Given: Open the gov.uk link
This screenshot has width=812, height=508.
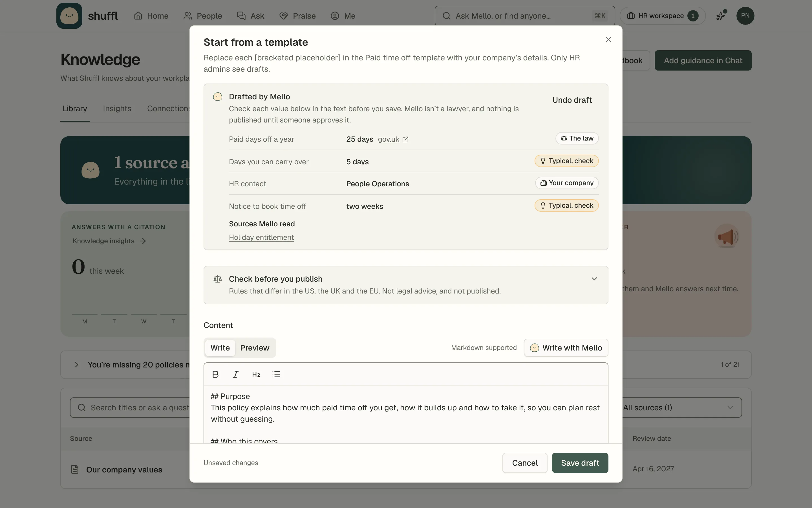Looking at the screenshot, I should coord(389,139).
